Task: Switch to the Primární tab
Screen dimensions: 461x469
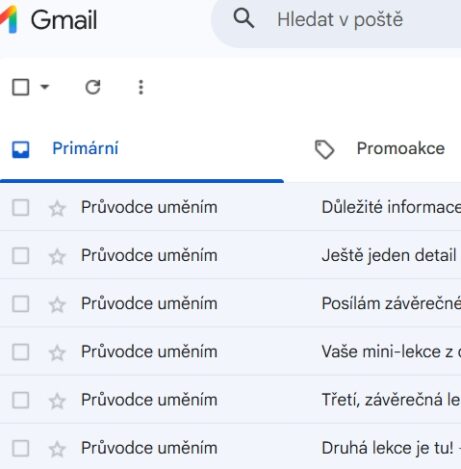Action: [85, 148]
